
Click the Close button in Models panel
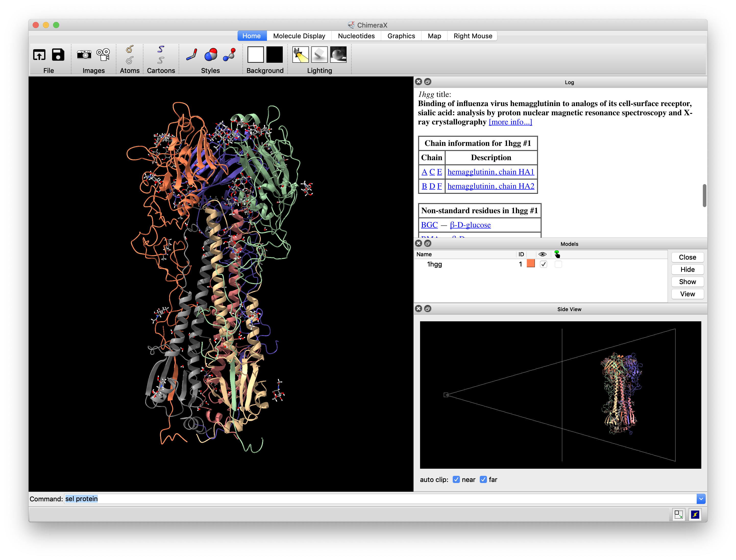(x=687, y=257)
